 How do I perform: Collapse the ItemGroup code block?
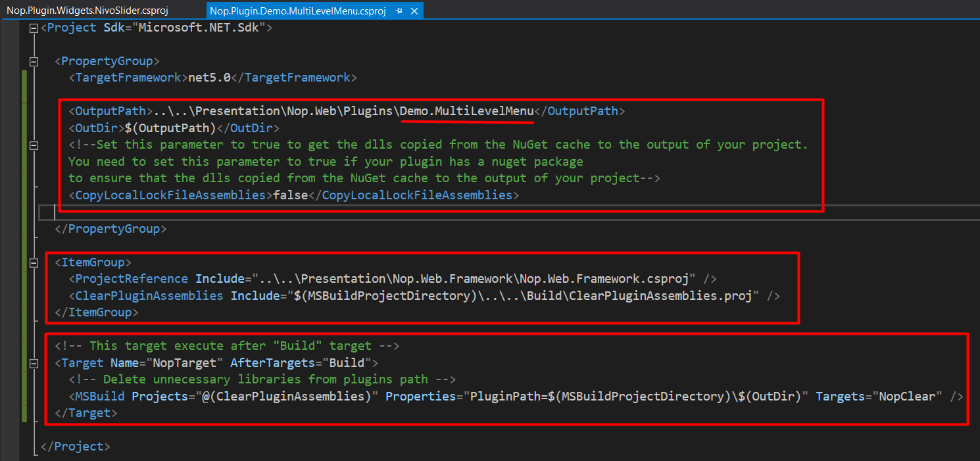coord(34,262)
